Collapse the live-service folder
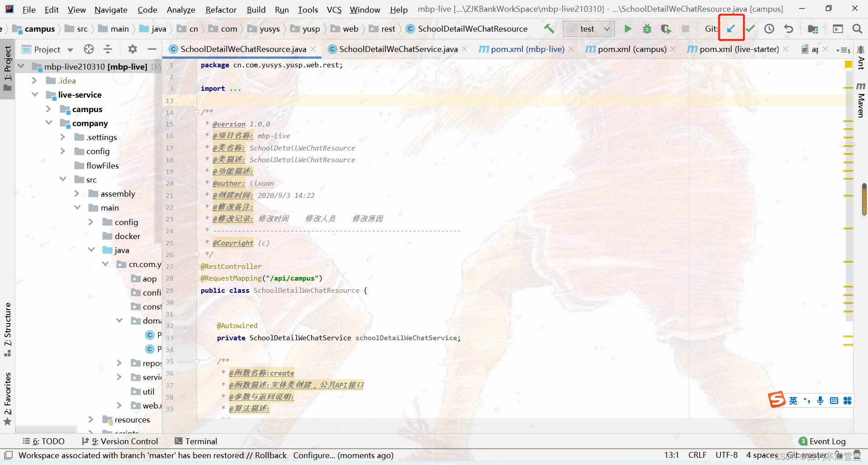Image resolution: width=868 pixels, height=465 pixels. coord(34,94)
